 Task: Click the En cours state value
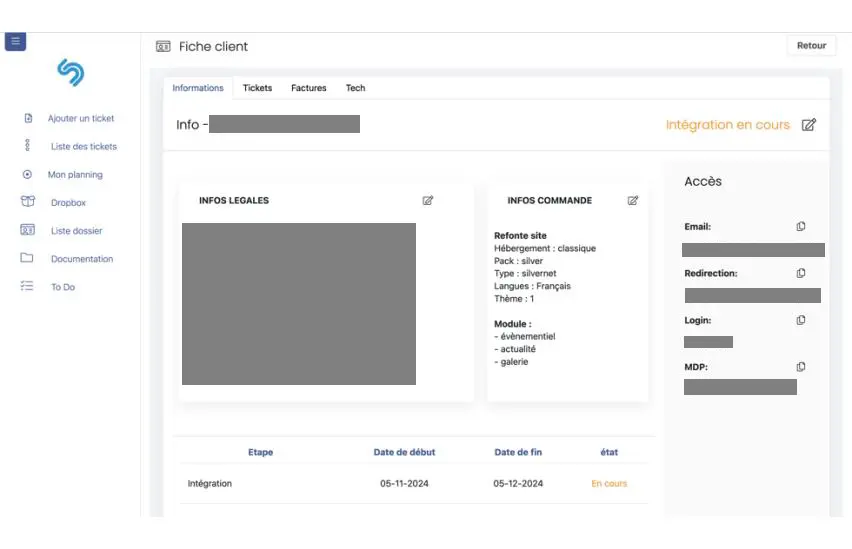click(609, 484)
